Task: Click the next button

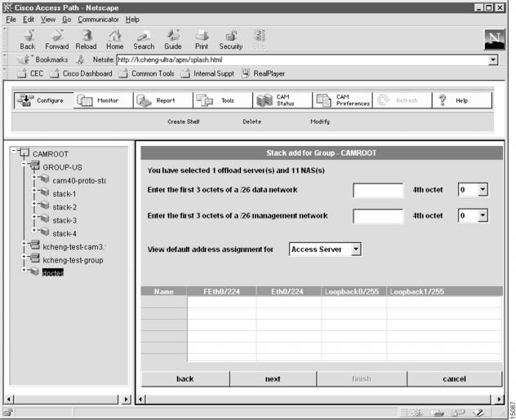Action: pyautogui.click(x=273, y=379)
